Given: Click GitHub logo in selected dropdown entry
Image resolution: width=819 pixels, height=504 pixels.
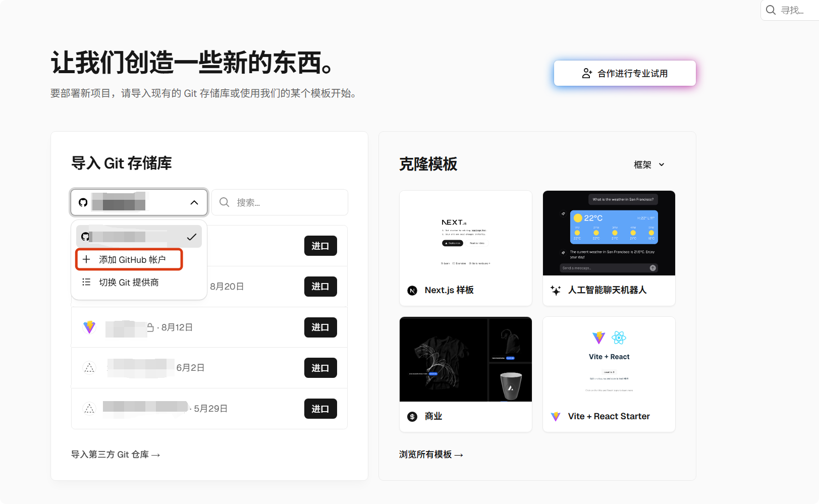Looking at the screenshot, I should (85, 237).
